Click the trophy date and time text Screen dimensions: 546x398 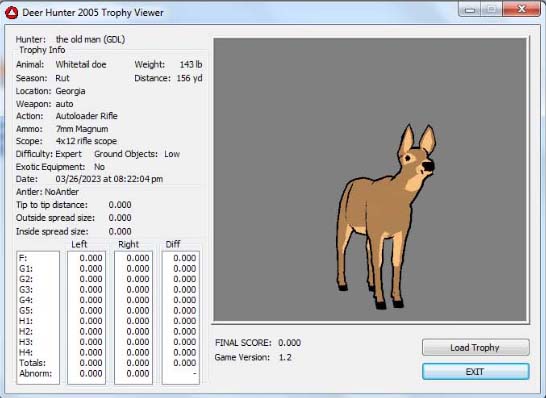click(x=109, y=179)
